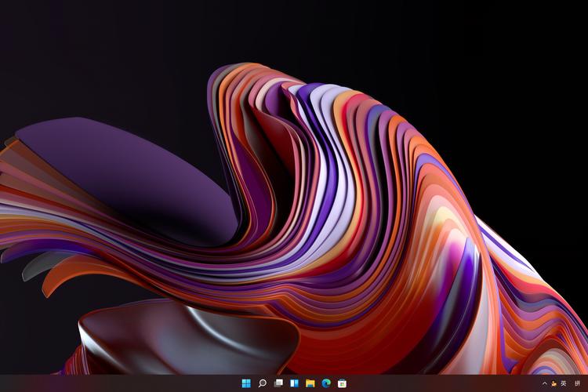Launch Microsoft Edge browser
The height and width of the screenshot is (392, 588).
click(326, 383)
